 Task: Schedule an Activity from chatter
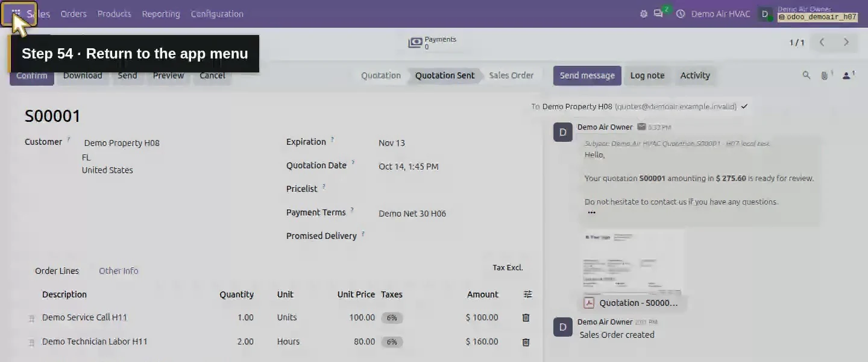[695, 75]
